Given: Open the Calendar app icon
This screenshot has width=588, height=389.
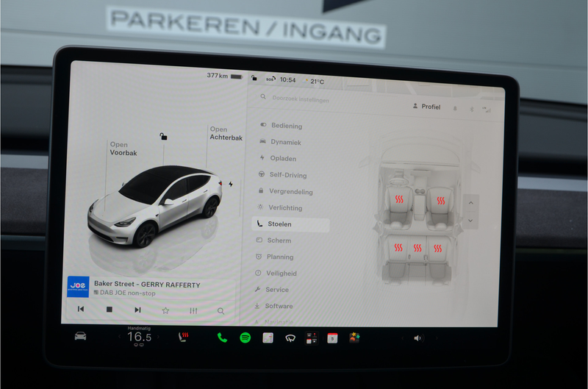Looking at the screenshot, I should pyautogui.click(x=332, y=338).
